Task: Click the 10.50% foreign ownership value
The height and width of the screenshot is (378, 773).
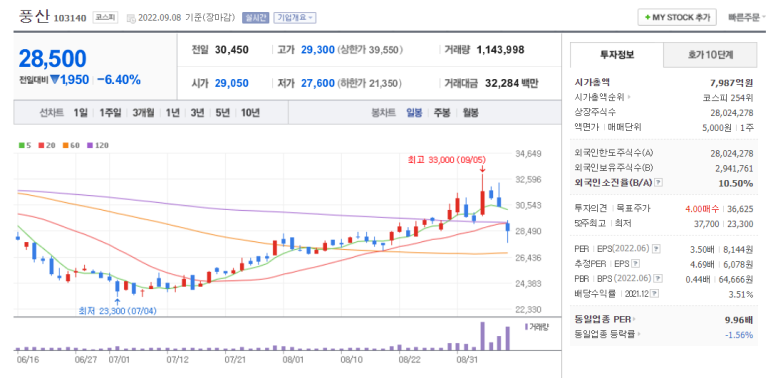Action: tap(737, 183)
